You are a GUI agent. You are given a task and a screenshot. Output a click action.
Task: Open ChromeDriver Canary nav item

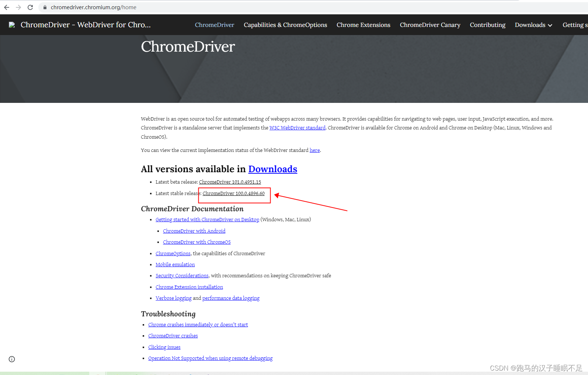[x=430, y=25]
